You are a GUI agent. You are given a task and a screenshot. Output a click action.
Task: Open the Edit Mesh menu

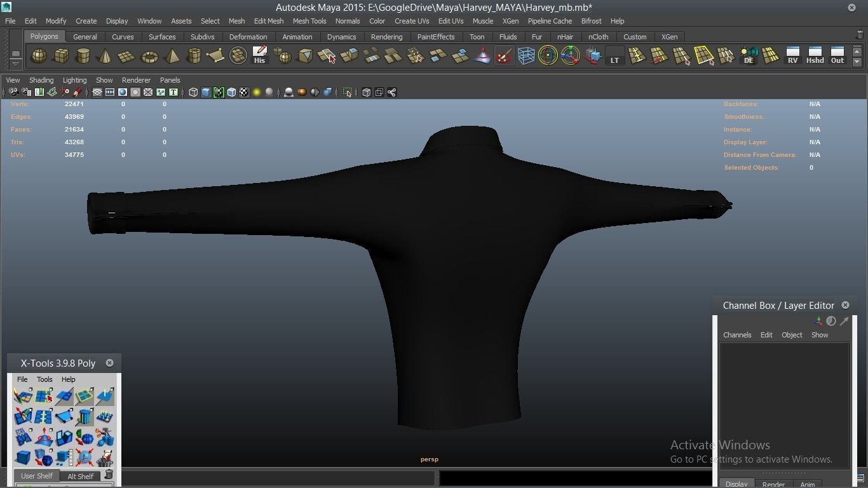(269, 21)
